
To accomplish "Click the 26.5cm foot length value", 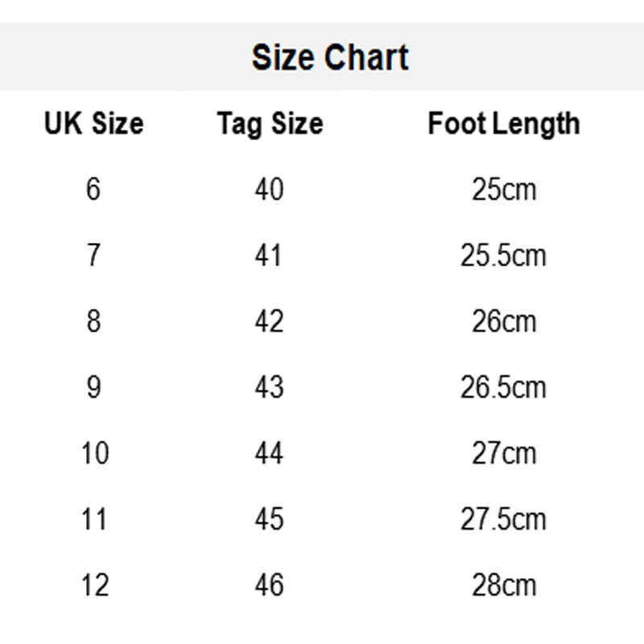I will click(503, 388).
